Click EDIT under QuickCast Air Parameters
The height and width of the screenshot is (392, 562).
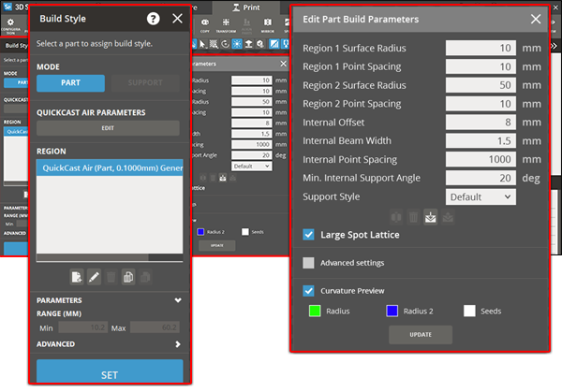click(108, 128)
